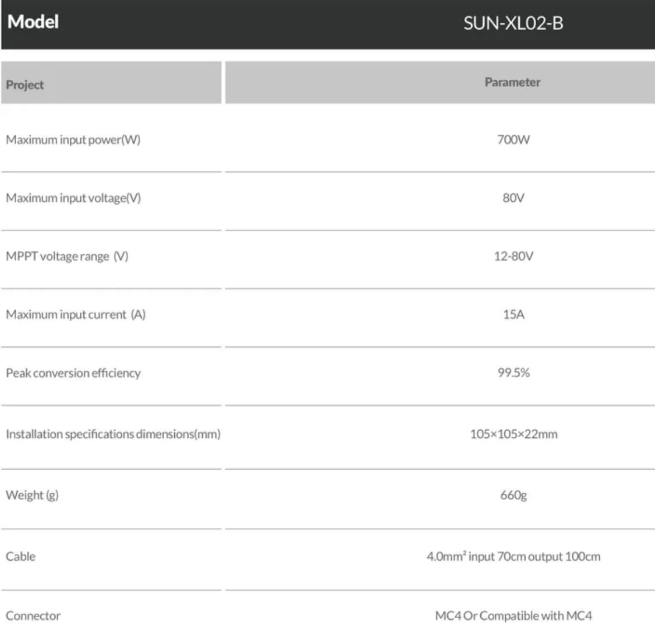Click the 660g weight value
The height and width of the screenshot is (644, 655).
pos(513,495)
